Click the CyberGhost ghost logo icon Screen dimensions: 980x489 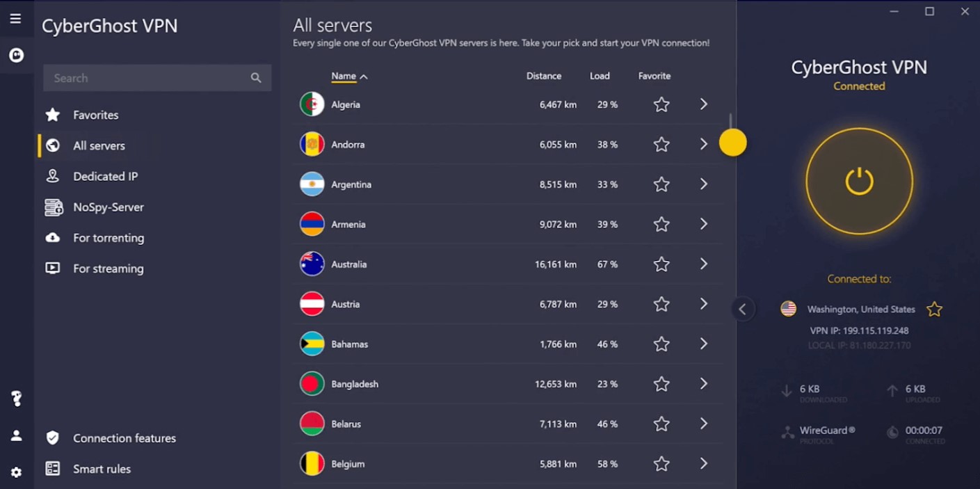[16, 55]
